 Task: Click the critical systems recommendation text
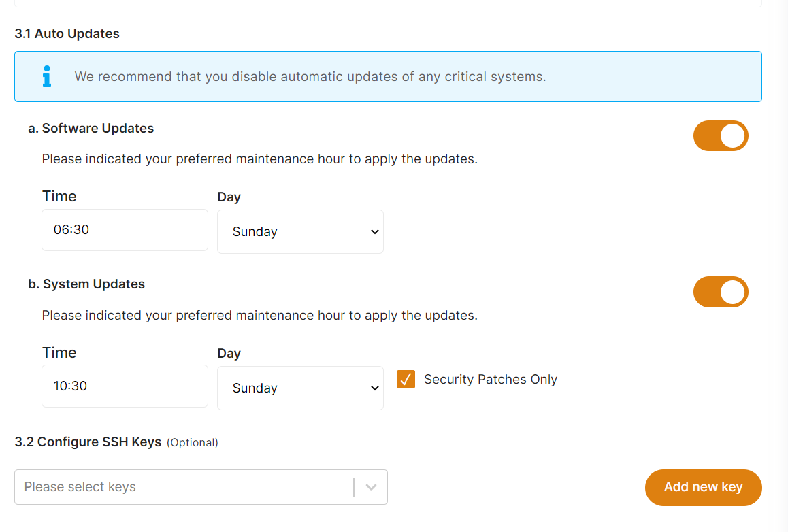tap(310, 77)
